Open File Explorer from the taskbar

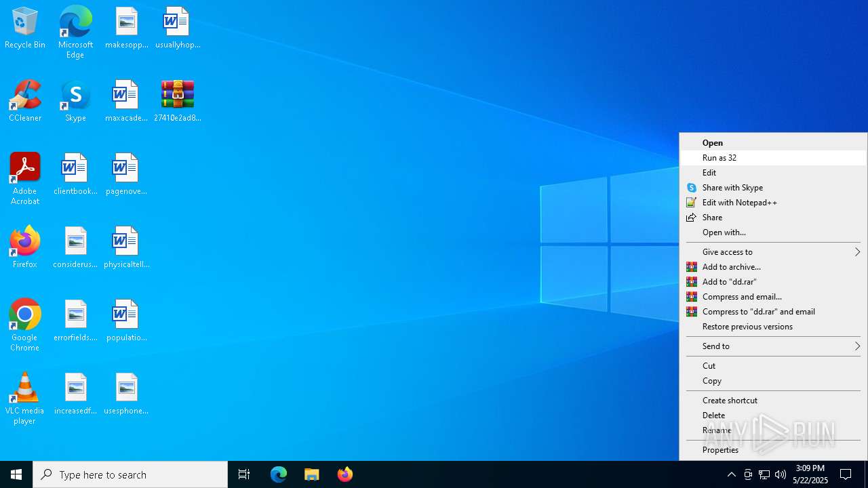pyautogui.click(x=311, y=474)
